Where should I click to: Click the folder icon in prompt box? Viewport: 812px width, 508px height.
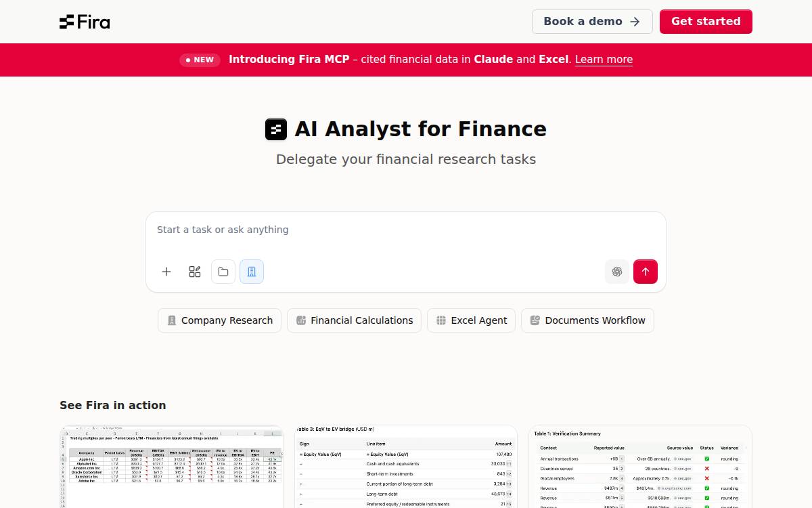[223, 272]
